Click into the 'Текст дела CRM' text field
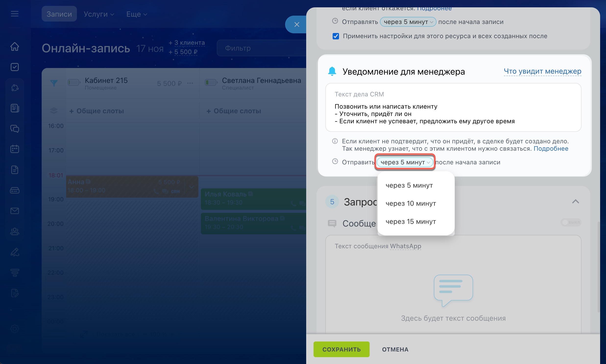Image resolution: width=606 pixels, height=364 pixels. (x=453, y=114)
